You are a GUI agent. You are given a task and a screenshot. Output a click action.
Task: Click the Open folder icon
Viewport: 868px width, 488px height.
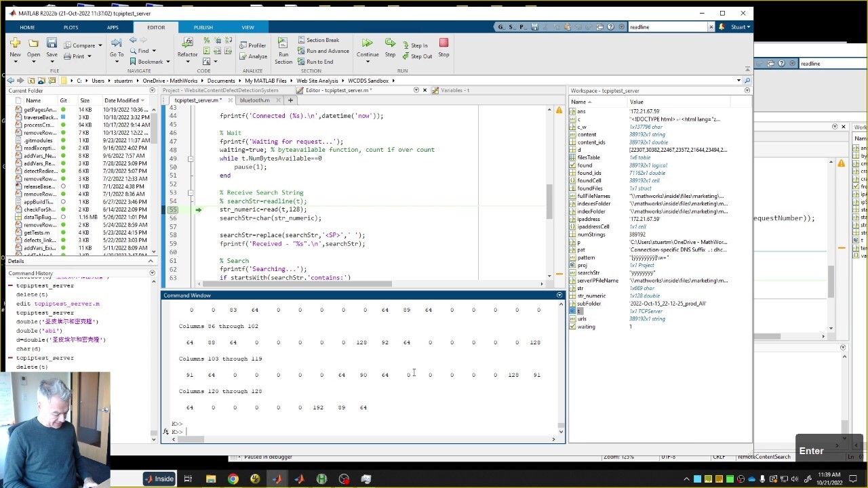click(x=33, y=43)
